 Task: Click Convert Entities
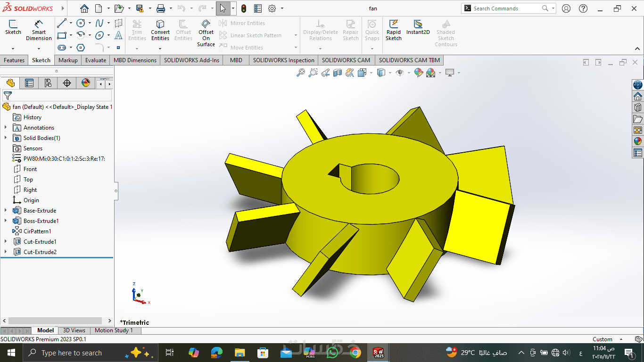click(x=160, y=30)
